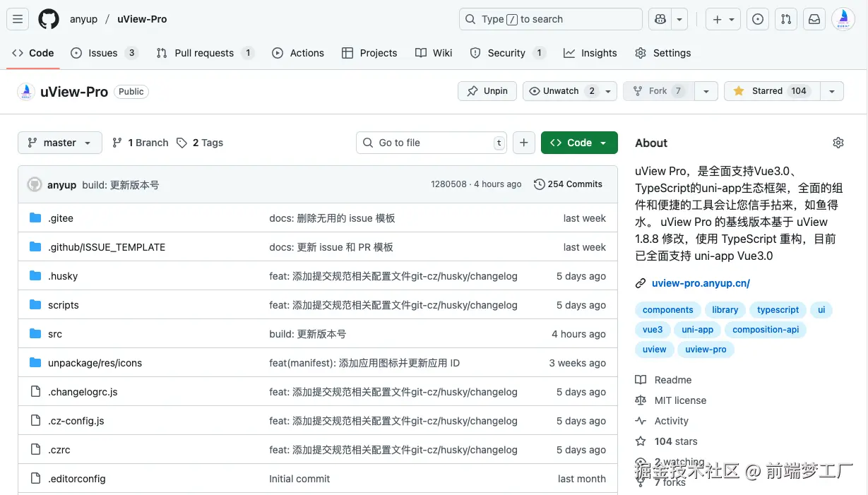Open the .changelogrc.js file
The height and width of the screenshot is (495, 868).
pyautogui.click(x=83, y=392)
